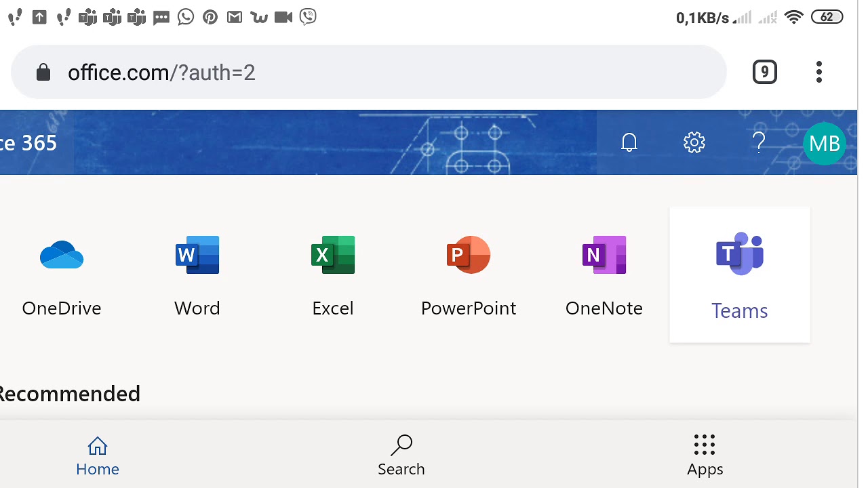The width and height of the screenshot is (868, 488).
Task: Open the Help question mark
Action: (759, 142)
